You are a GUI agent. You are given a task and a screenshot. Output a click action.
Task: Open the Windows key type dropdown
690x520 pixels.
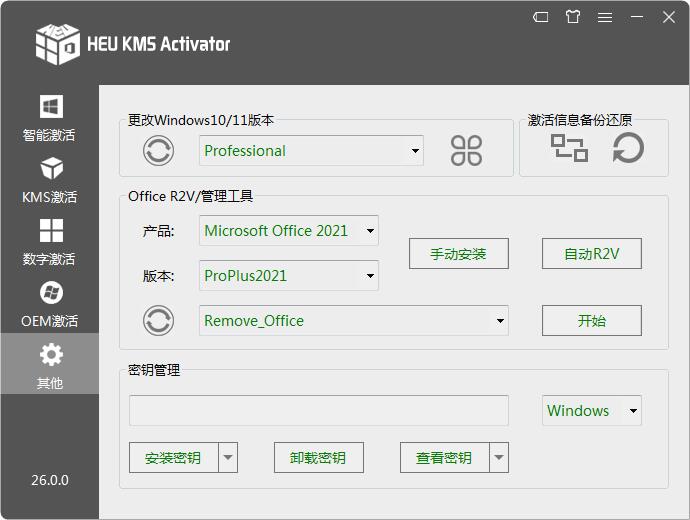click(592, 410)
